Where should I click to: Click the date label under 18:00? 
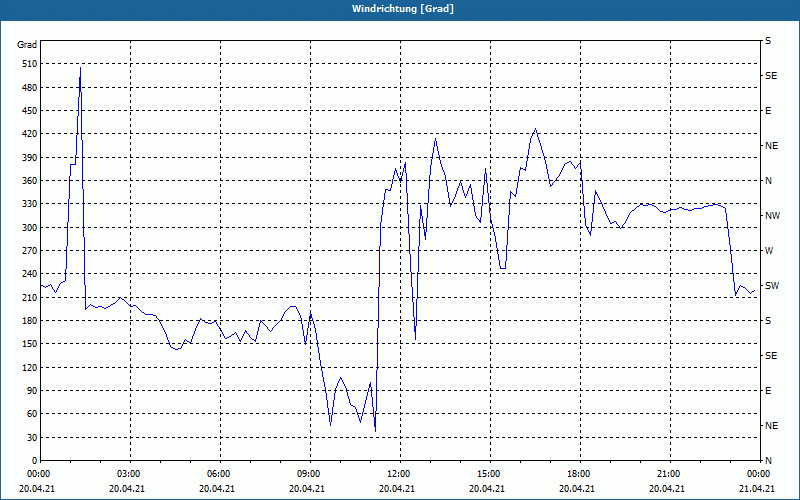577,489
